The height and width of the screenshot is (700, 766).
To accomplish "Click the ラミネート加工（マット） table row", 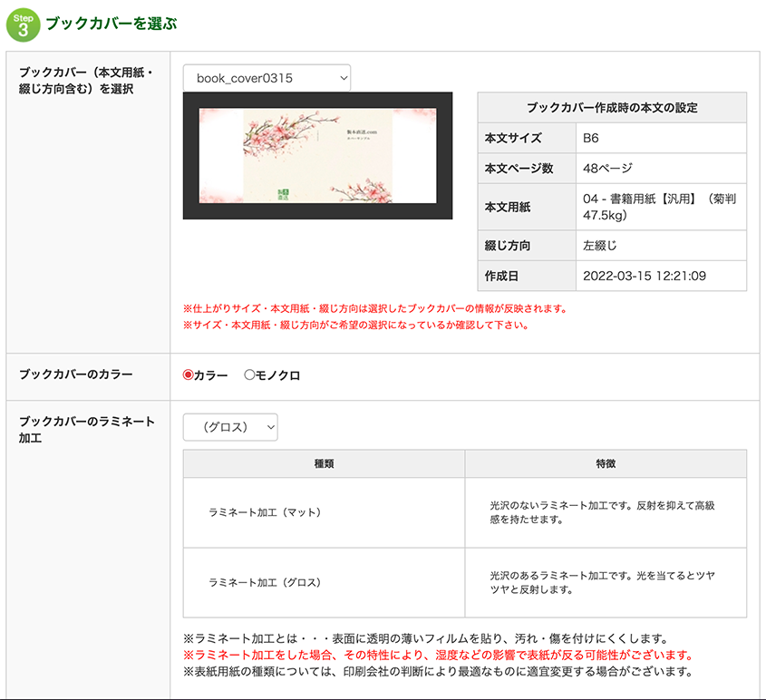I will click(265, 512).
